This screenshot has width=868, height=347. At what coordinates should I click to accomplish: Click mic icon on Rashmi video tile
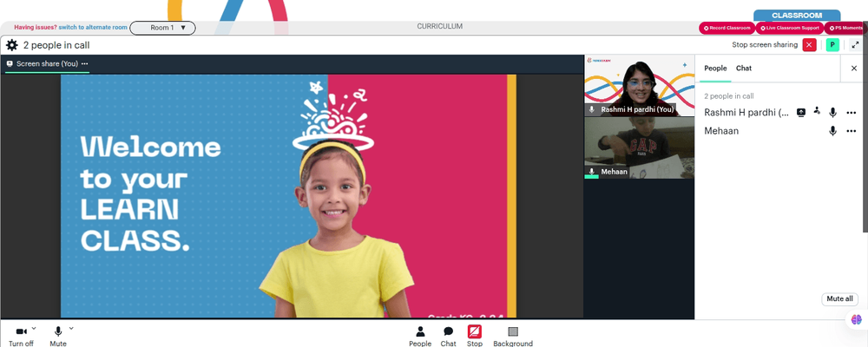tap(592, 109)
